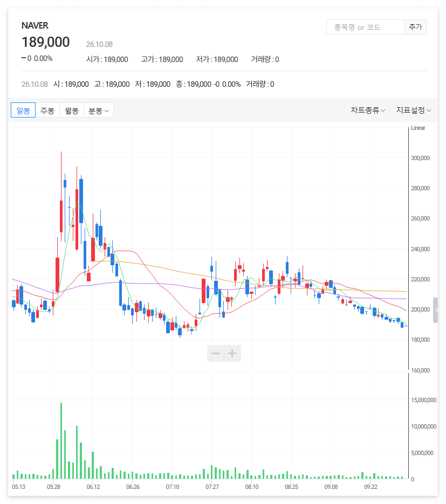
Task: Open the 지표설정 indicator settings dropdown
Action: (x=414, y=111)
